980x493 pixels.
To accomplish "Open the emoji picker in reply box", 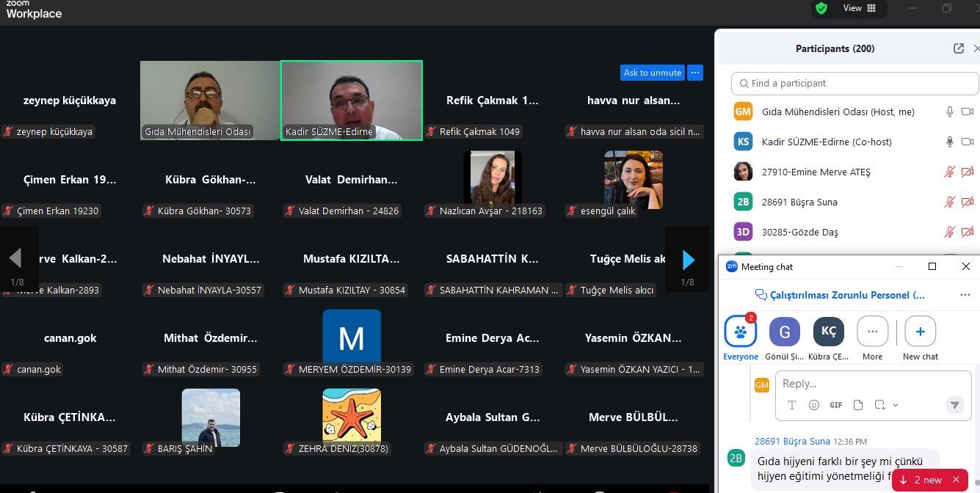I will [813, 405].
